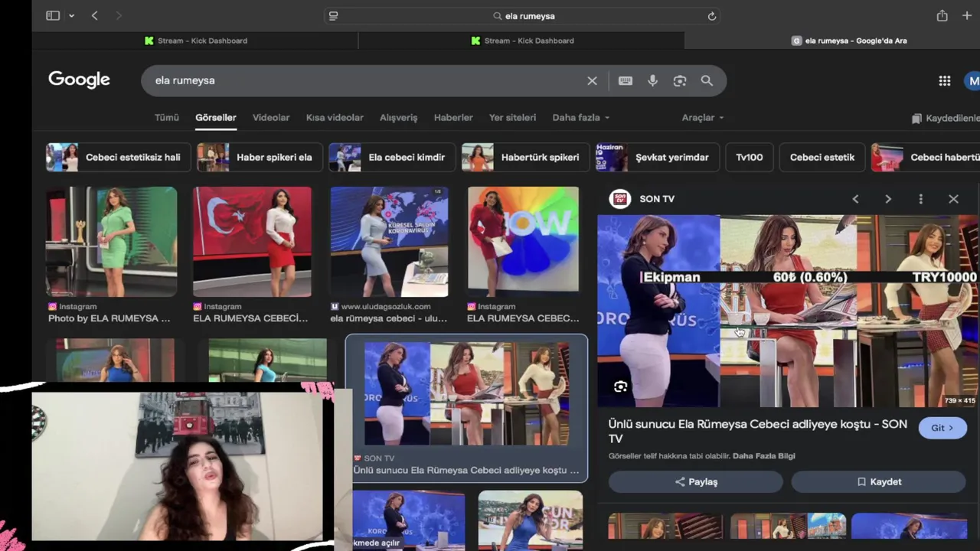This screenshot has height=551, width=980.
Task: Open the green dress Instagram image result
Action: pyautogui.click(x=112, y=241)
